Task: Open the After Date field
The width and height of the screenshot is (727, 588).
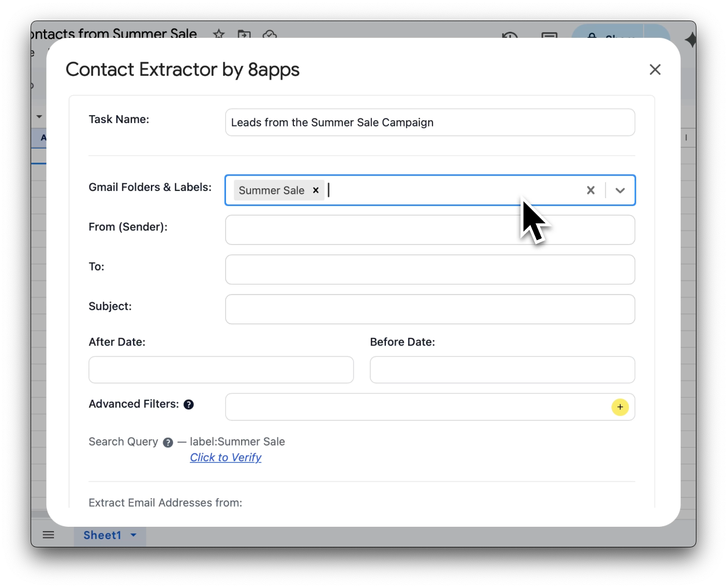Action: click(x=220, y=370)
